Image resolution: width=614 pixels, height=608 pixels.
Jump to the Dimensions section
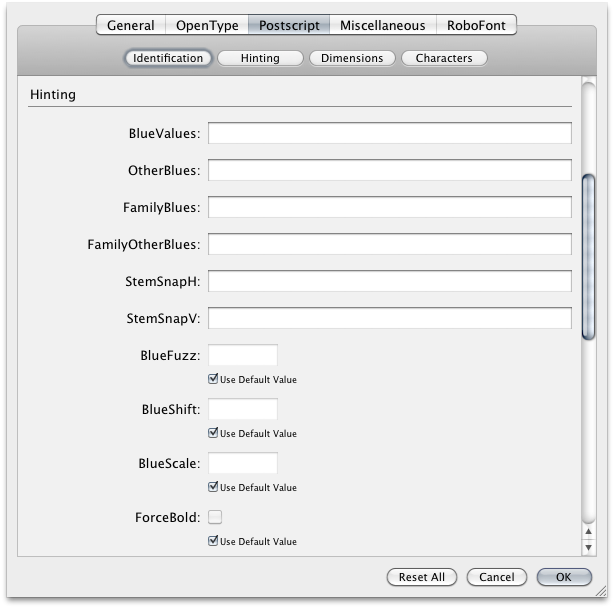pyautogui.click(x=352, y=58)
